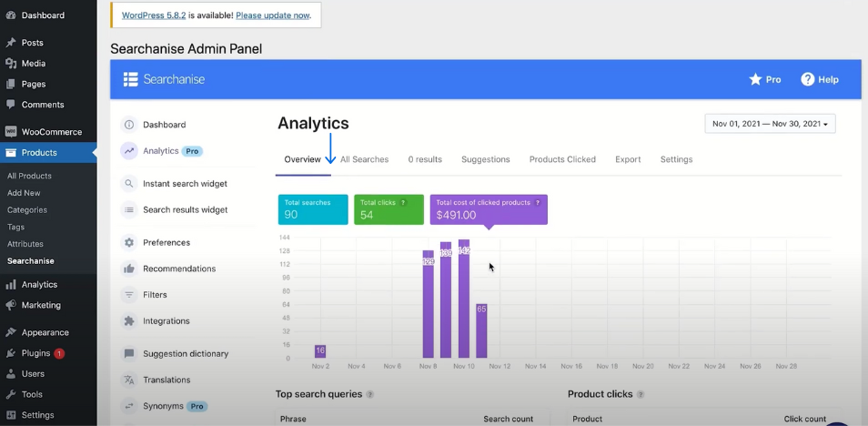The height and width of the screenshot is (426, 868).
Task: Click the Tools wrench icon
Action: point(11,394)
